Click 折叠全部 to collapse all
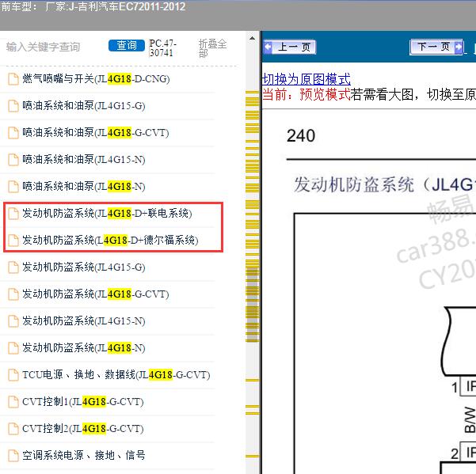 212,48
